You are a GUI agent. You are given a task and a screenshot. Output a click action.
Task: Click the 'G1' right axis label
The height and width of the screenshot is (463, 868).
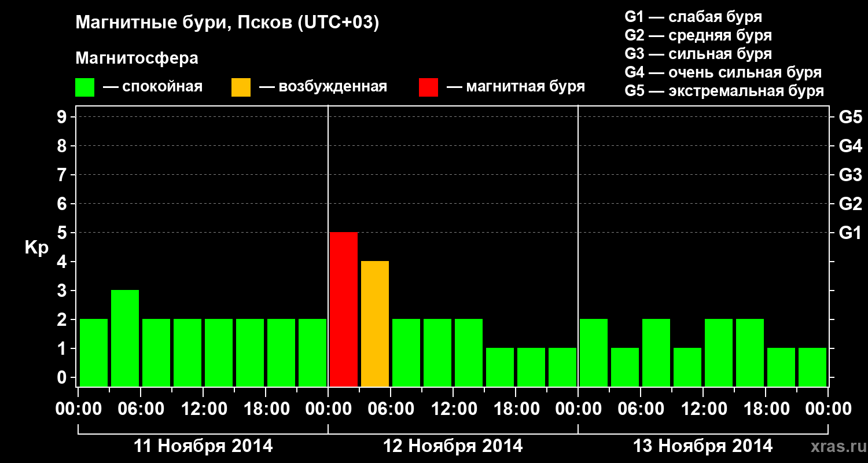point(850,233)
